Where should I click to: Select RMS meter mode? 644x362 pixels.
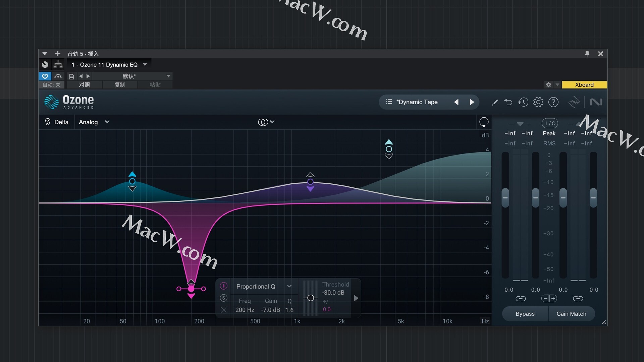pos(549,143)
